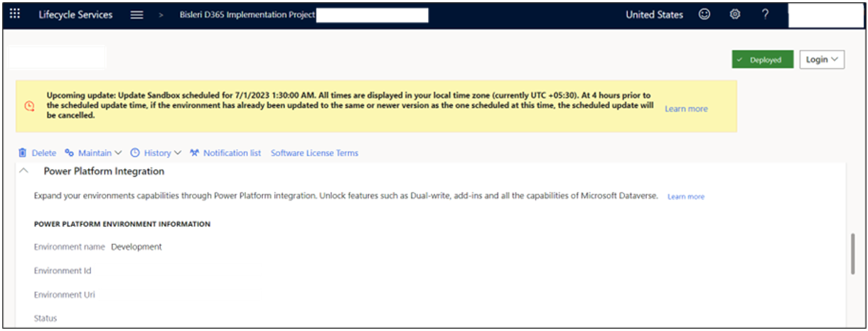Image resolution: width=868 pixels, height=331 pixels.
Task: Click Learn more under Power Platform integration
Action: (686, 196)
